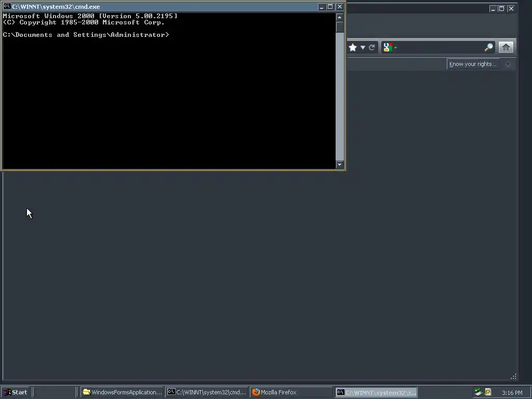Click the cmd vertical scrollbar thumb
The image size is (532, 399).
click(340, 27)
